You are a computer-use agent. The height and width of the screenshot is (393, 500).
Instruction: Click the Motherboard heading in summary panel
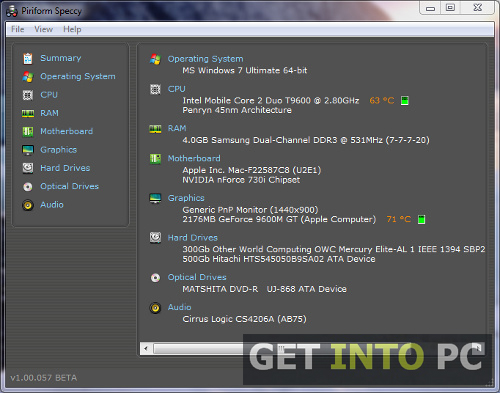[x=194, y=158]
